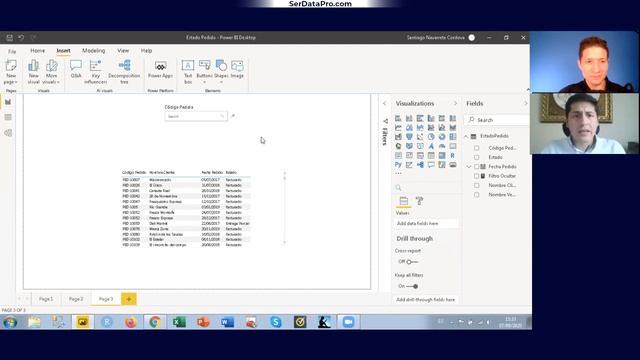Open More visuals in the ribbon
Screen dimensions: 640x360
(51, 72)
